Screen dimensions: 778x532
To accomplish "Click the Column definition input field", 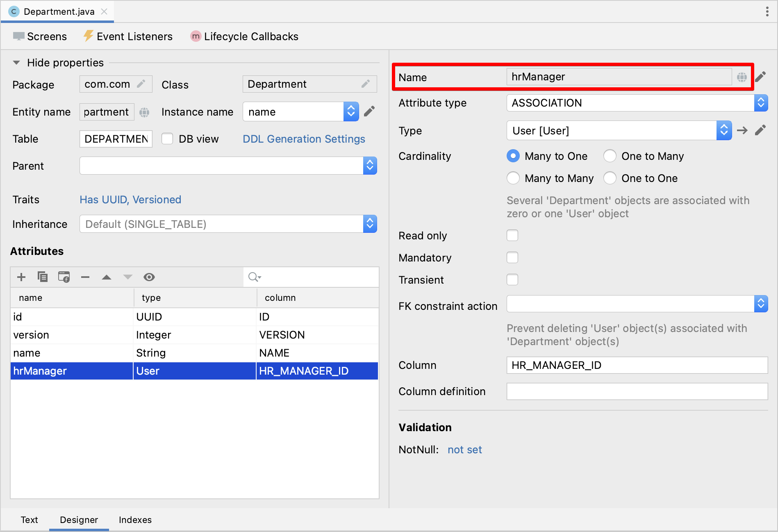I will 637,391.
